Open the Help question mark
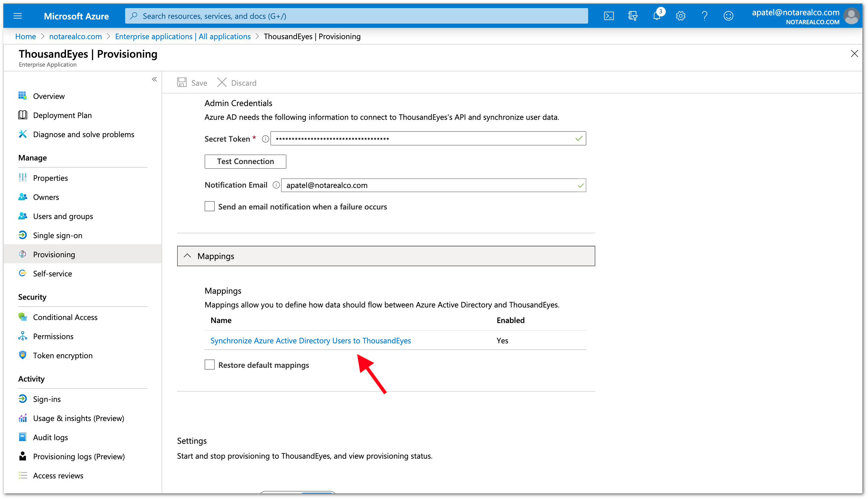This screenshot has width=868, height=499. pos(704,16)
